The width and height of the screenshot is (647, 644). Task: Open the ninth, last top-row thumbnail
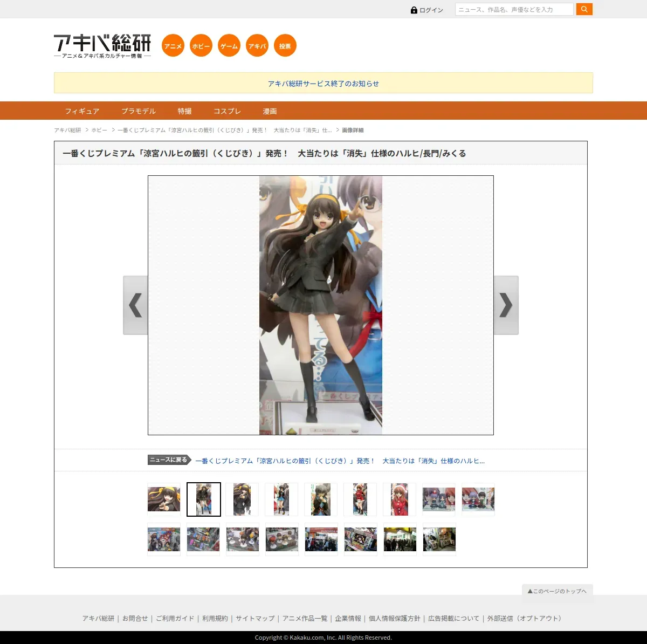click(478, 499)
